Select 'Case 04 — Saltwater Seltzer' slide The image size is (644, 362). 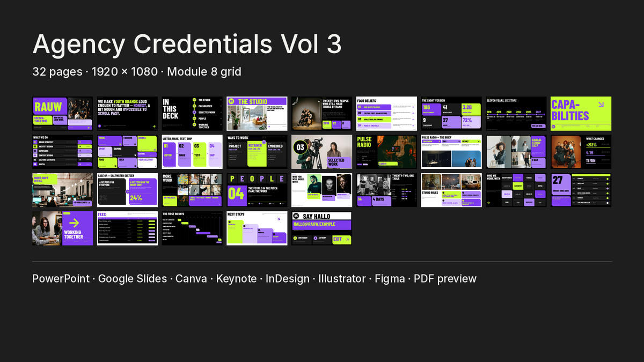pyautogui.click(x=127, y=190)
